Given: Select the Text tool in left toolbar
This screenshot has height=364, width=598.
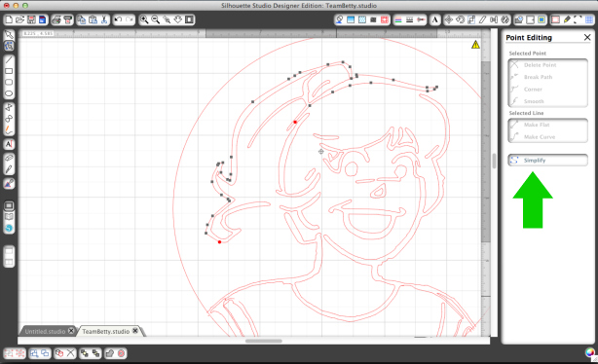Looking at the screenshot, I should [x=9, y=144].
